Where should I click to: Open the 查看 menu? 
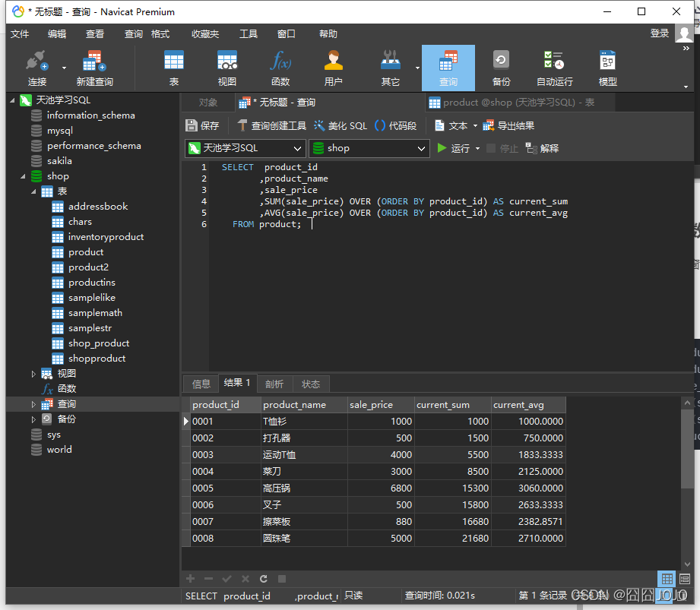click(95, 34)
